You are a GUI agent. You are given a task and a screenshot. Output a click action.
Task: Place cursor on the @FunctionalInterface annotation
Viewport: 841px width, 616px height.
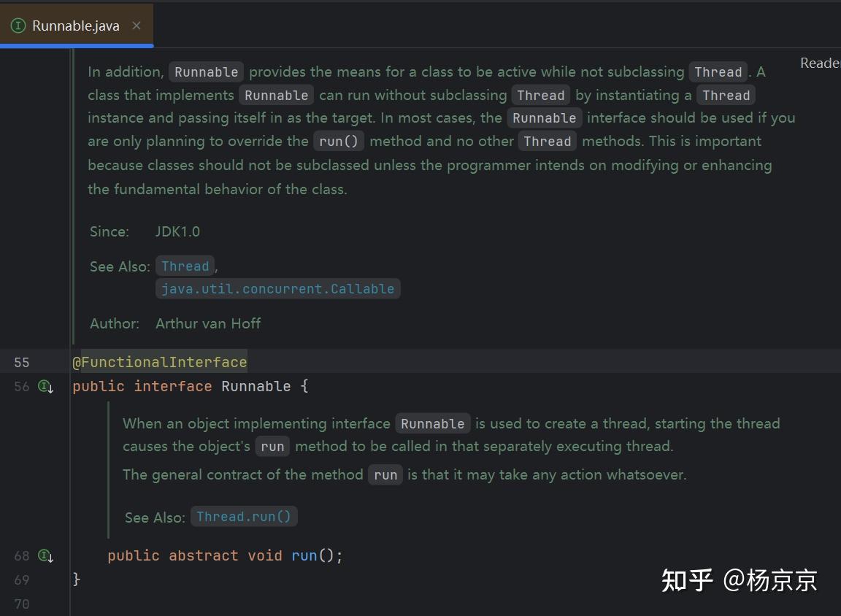[160, 362]
